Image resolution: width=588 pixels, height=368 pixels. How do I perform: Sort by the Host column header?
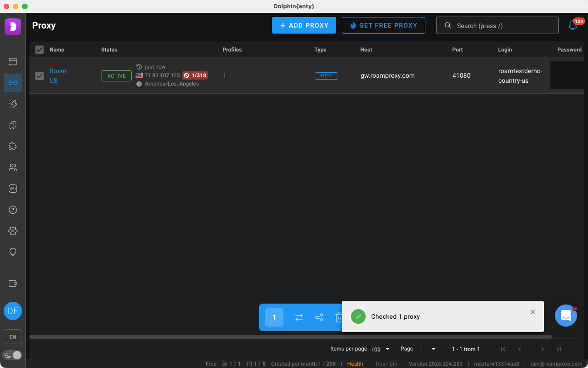coord(366,50)
